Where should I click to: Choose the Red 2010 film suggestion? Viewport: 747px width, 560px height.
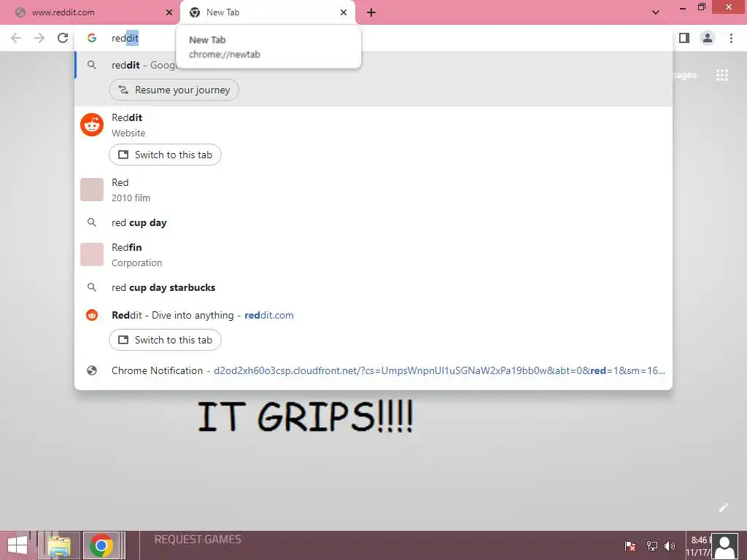tap(373, 190)
